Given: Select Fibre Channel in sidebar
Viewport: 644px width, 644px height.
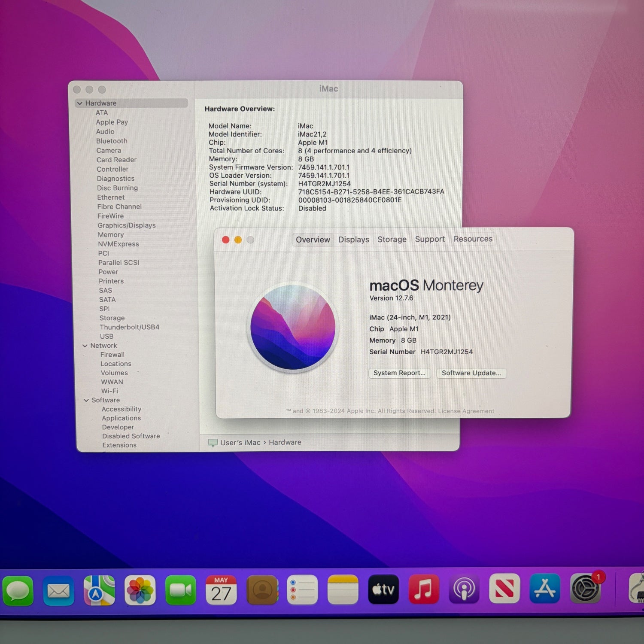Looking at the screenshot, I should 119,207.
